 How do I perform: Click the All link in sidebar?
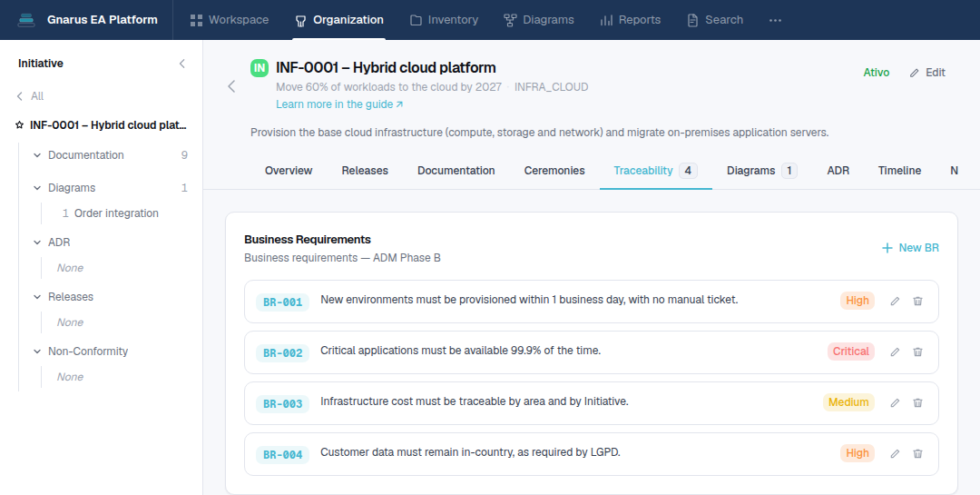(37, 95)
